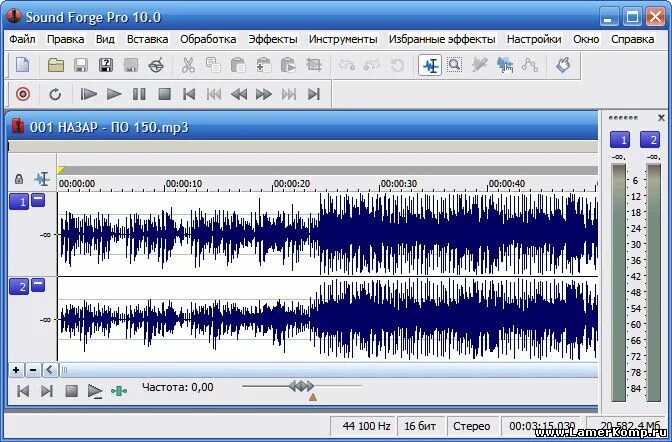Screen dimensions: 672x442
Task: Click Rewind in transport bar
Action: click(x=239, y=94)
